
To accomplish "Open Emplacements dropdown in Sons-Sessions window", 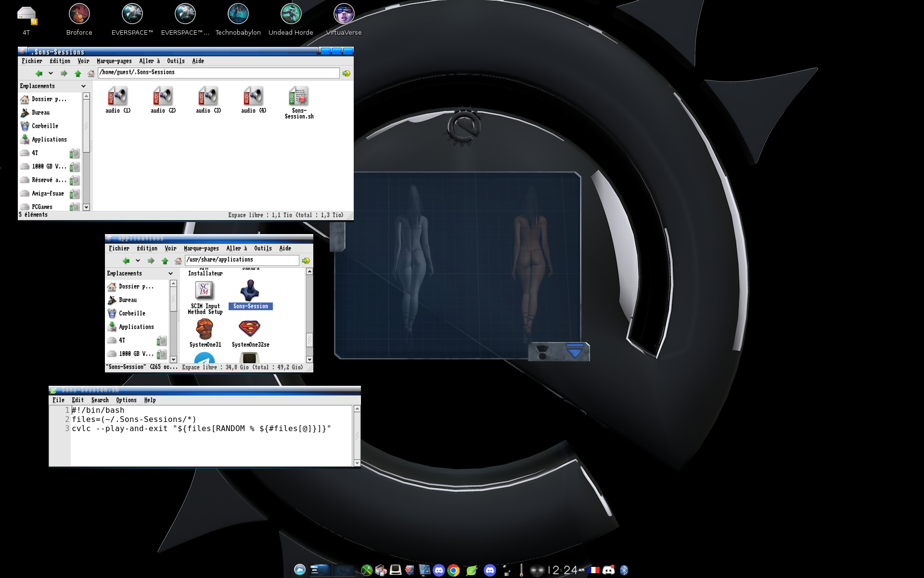I will pyautogui.click(x=83, y=86).
